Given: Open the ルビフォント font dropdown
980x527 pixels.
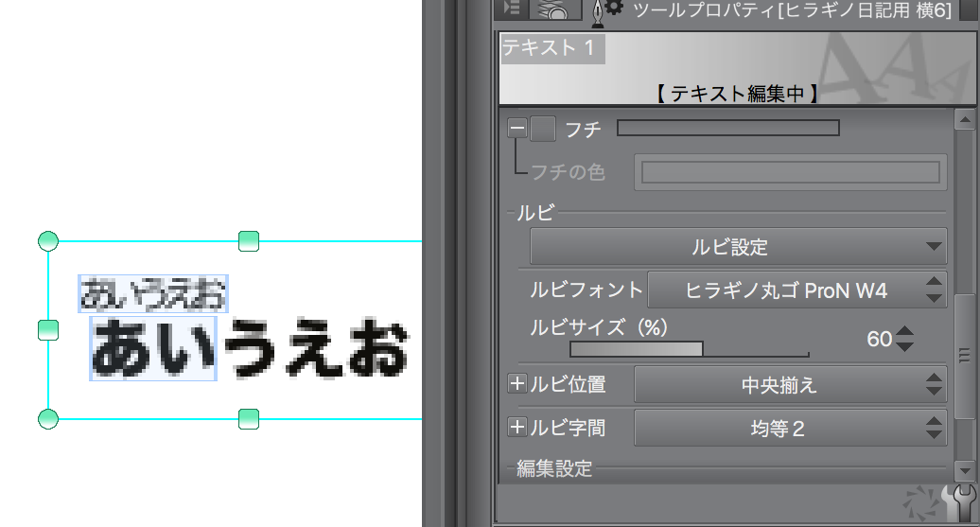Looking at the screenshot, I should pos(796,290).
